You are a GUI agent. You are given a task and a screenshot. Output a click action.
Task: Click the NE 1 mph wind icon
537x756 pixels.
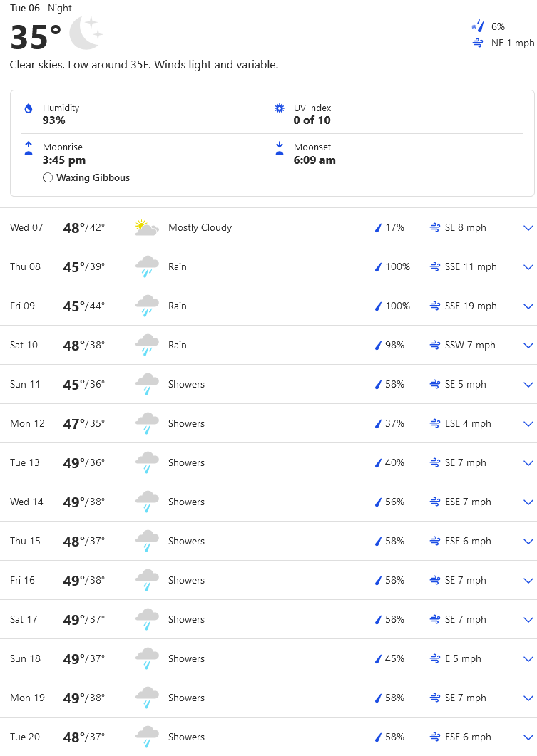click(478, 43)
